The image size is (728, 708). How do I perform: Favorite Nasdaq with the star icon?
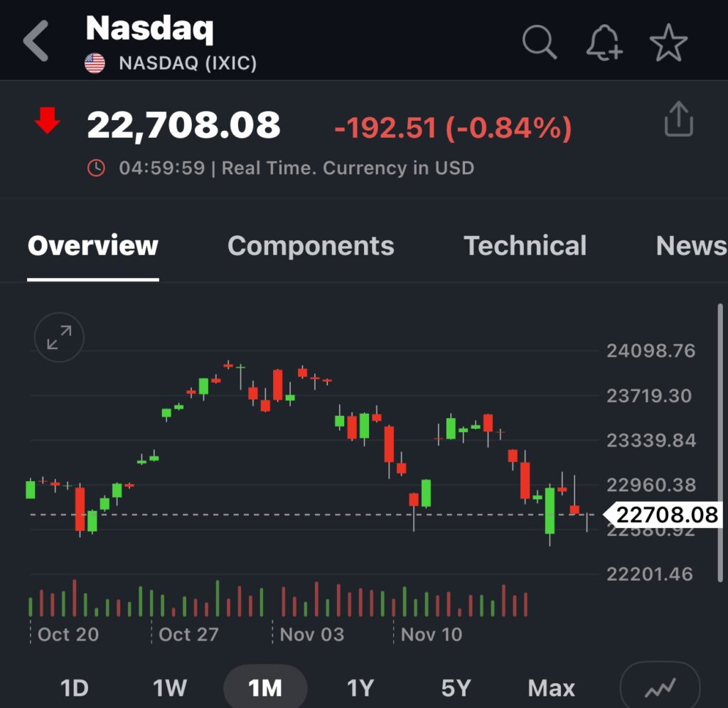[668, 43]
